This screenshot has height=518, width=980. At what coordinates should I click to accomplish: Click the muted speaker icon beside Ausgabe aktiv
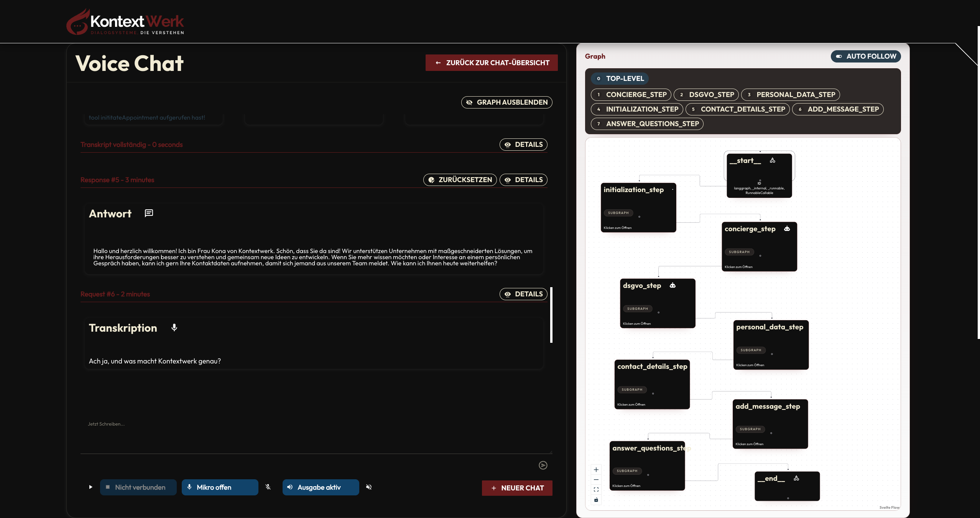point(368,487)
